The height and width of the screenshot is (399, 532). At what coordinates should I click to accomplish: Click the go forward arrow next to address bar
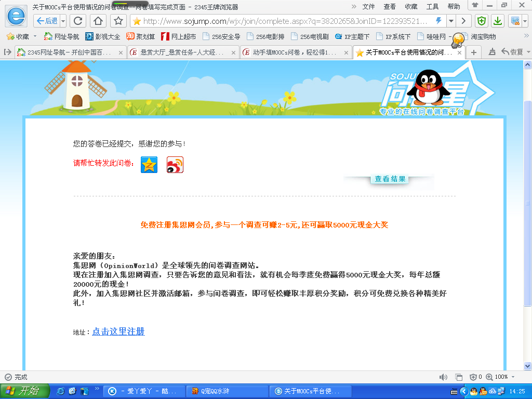tap(463, 21)
